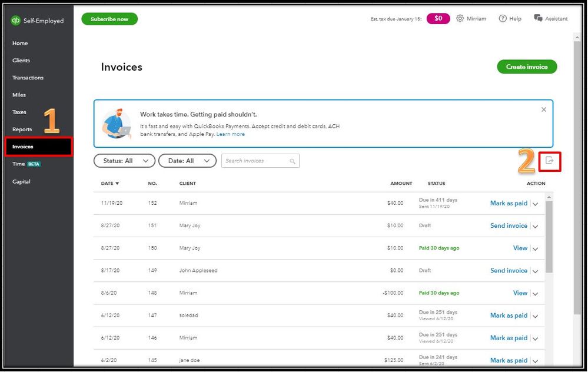Mark invoice 145 as paid
Viewport: 588px width, 372px height.
point(509,360)
